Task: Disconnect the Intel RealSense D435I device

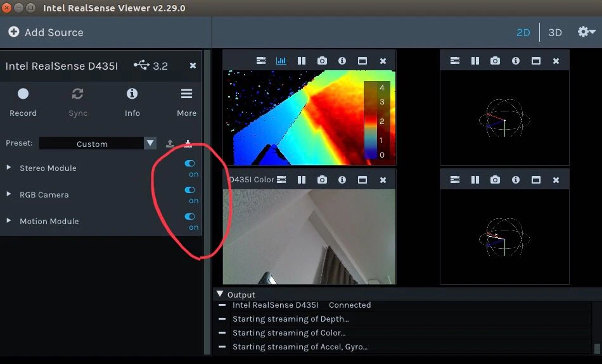Action: point(193,66)
